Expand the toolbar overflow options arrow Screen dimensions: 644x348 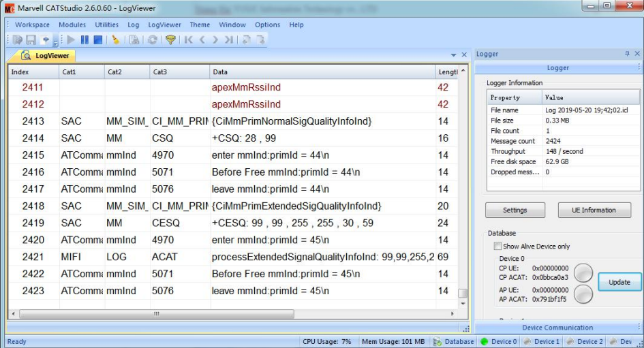coord(55,43)
